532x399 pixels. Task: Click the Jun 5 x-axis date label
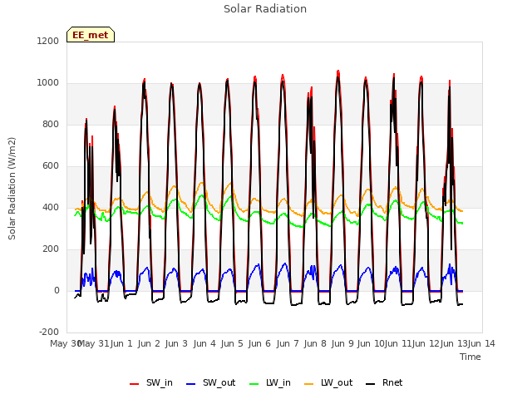(x=232, y=343)
